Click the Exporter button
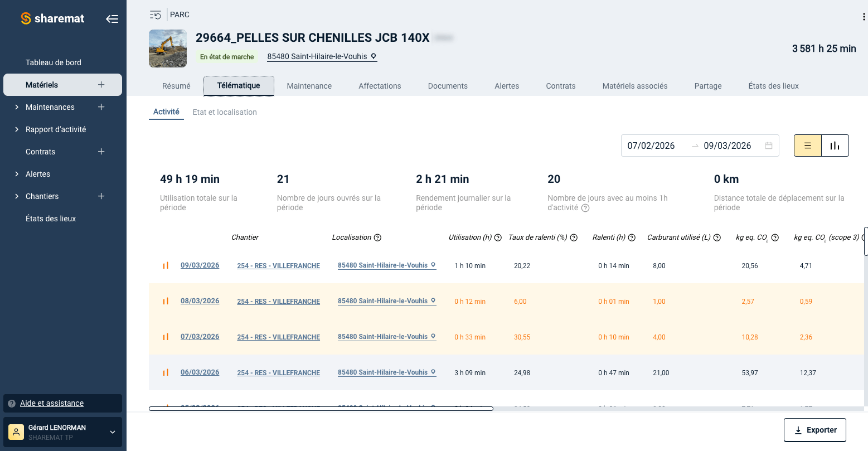Viewport: 868px width, 451px height. (814, 430)
